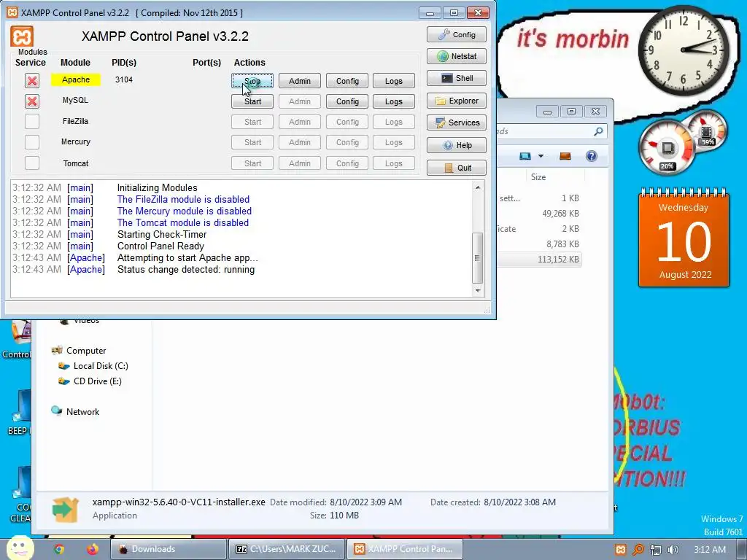Screen dimensions: 747x560
Task: Click the analog clock gadget
Action: click(x=684, y=50)
